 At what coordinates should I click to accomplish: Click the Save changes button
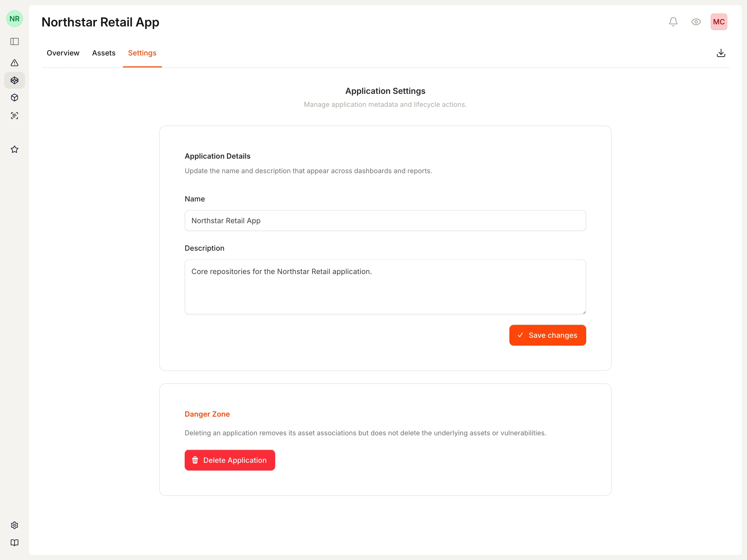coord(548,335)
